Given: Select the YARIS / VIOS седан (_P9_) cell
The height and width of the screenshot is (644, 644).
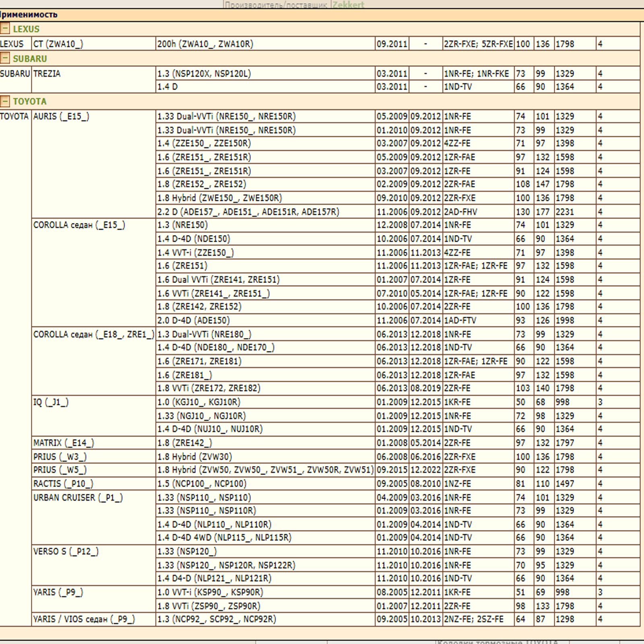Looking at the screenshot, I should (x=84, y=619).
